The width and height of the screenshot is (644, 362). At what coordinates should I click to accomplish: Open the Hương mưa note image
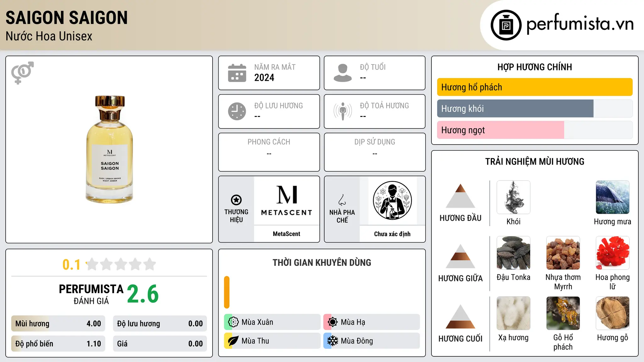click(x=613, y=197)
